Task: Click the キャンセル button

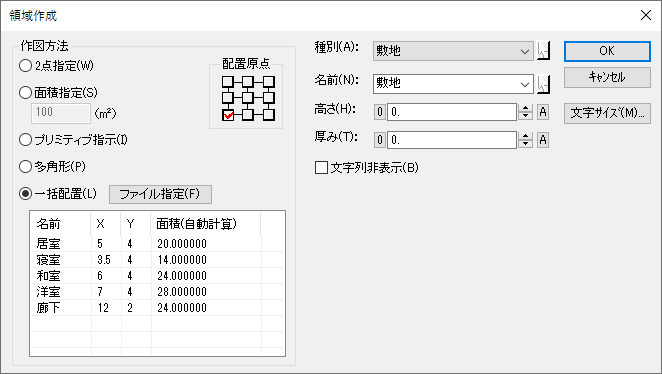Action: (607, 77)
